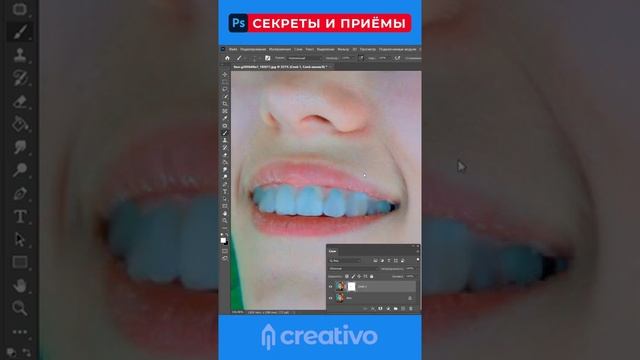This screenshot has width=640, height=360.
Task: Select the background layer thumbnail
Action: [340, 298]
